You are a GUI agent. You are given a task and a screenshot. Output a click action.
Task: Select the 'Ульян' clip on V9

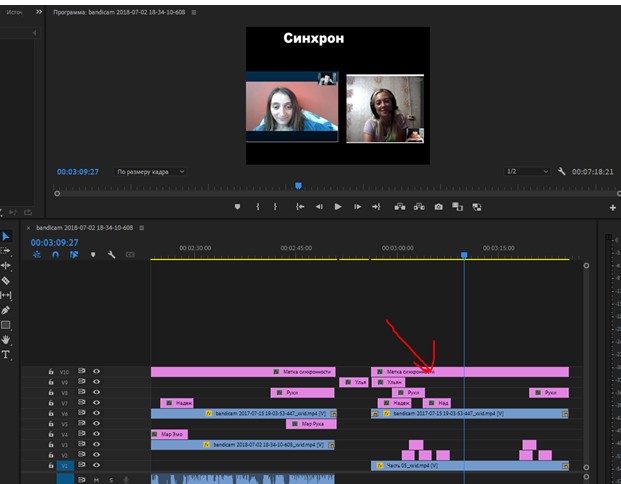point(389,382)
